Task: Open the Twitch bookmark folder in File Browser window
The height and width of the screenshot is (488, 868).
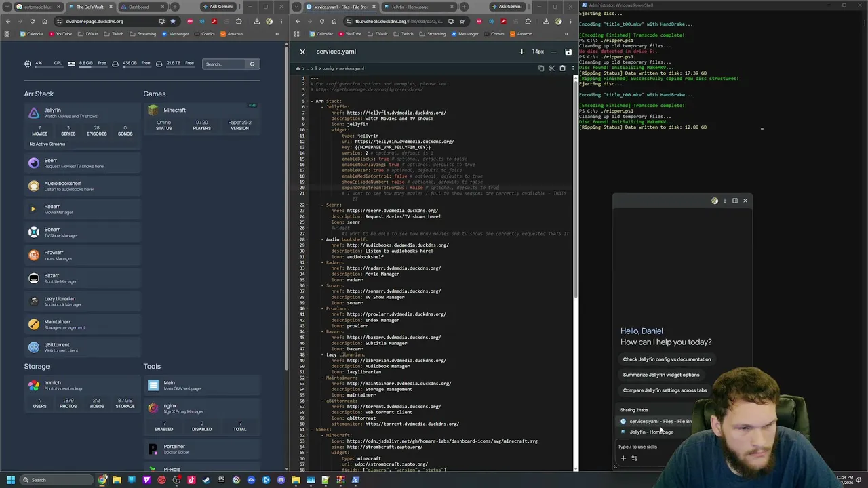Action: (x=404, y=34)
